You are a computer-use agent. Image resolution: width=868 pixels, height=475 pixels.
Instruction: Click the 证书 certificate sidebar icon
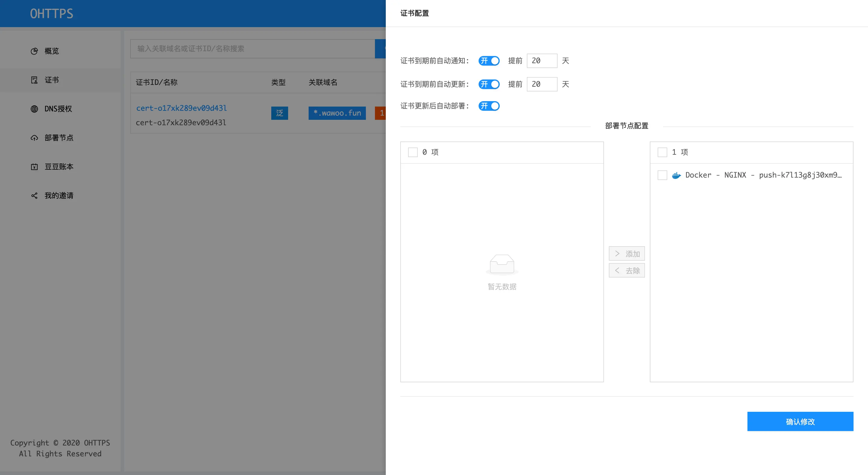click(34, 80)
